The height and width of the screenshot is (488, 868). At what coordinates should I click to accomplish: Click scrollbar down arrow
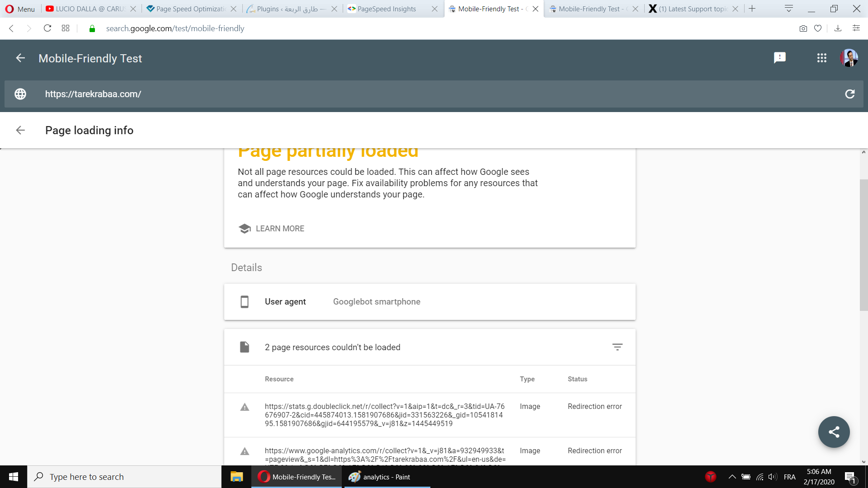click(x=863, y=462)
